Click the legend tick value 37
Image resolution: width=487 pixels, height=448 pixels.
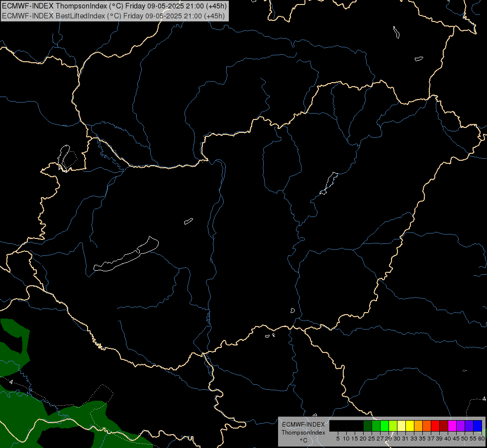coord(430,439)
